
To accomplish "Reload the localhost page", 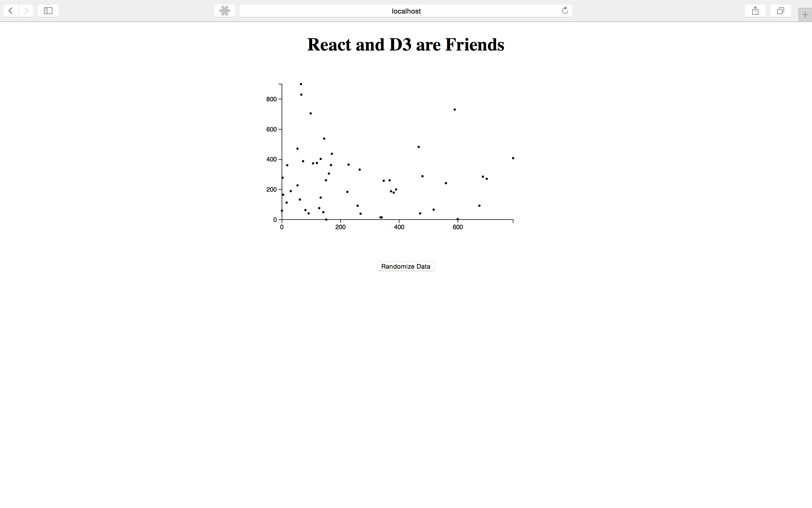I will click(565, 11).
